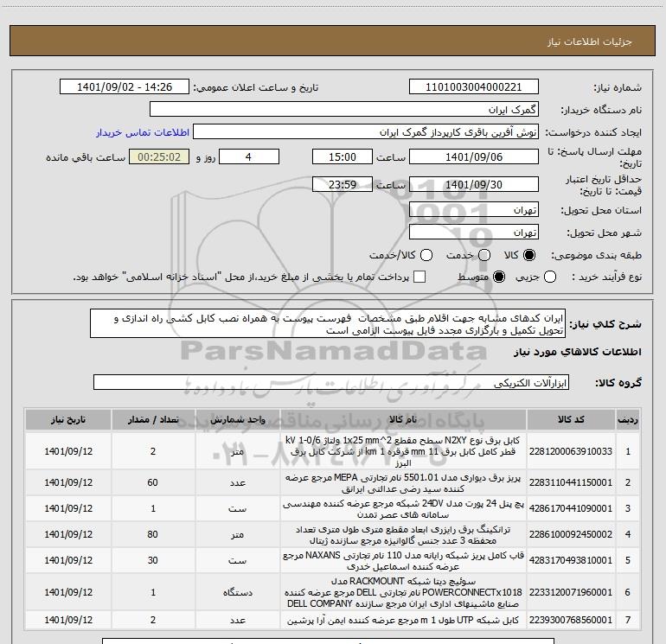Click quantity 80 in row 4
666x644 pixels.
coord(153,534)
